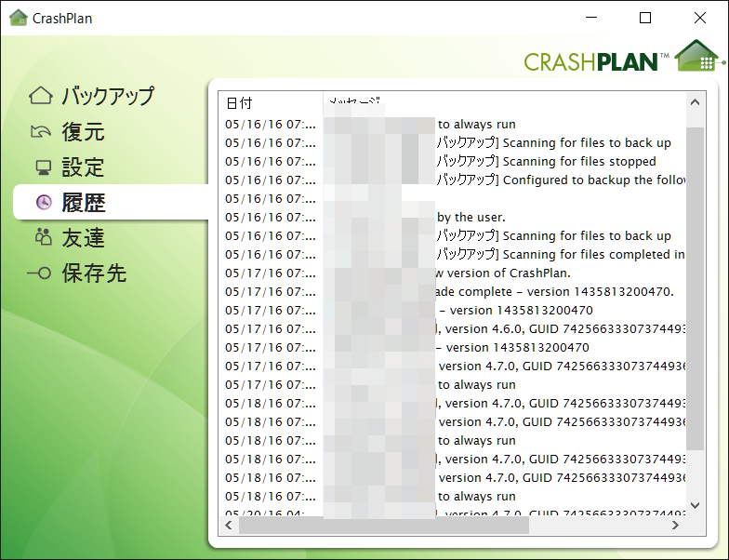
Task: Select 'Scanning for files completed in' row
Action: point(452,255)
